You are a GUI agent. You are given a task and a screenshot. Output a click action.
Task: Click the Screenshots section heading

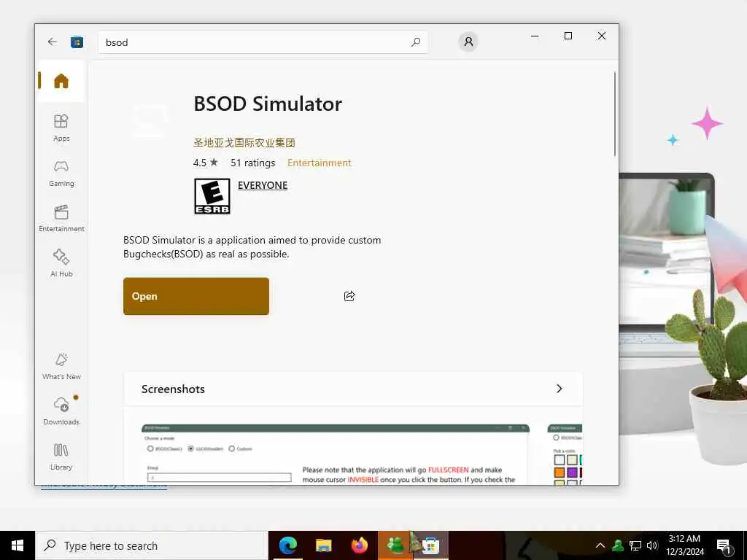(x=173, y=389)
